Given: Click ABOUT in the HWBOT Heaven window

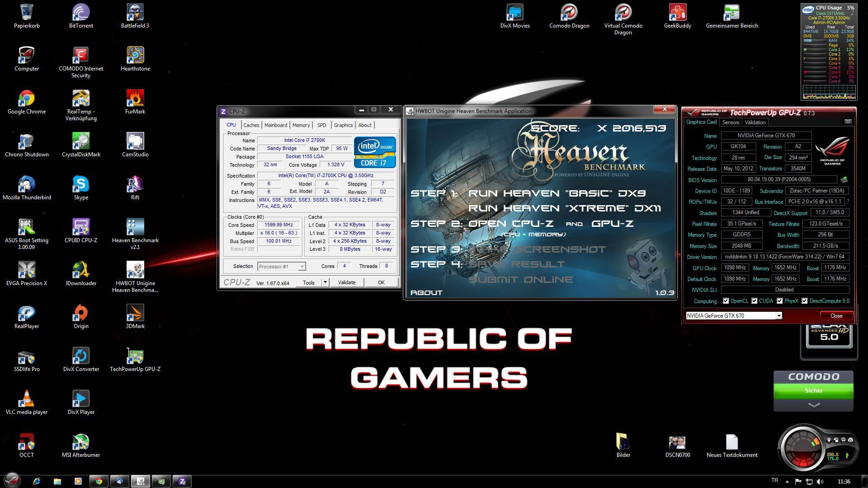Looking at the screenshot, I should [426, 293].
